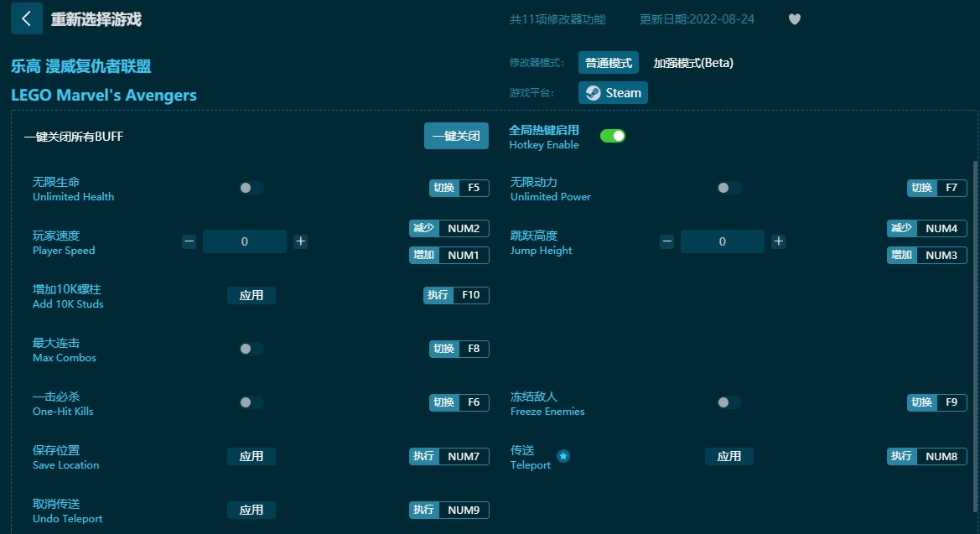Screen dimensions: 980x534
Task: Click Jump Height value field
Action: tap(723, 241)
